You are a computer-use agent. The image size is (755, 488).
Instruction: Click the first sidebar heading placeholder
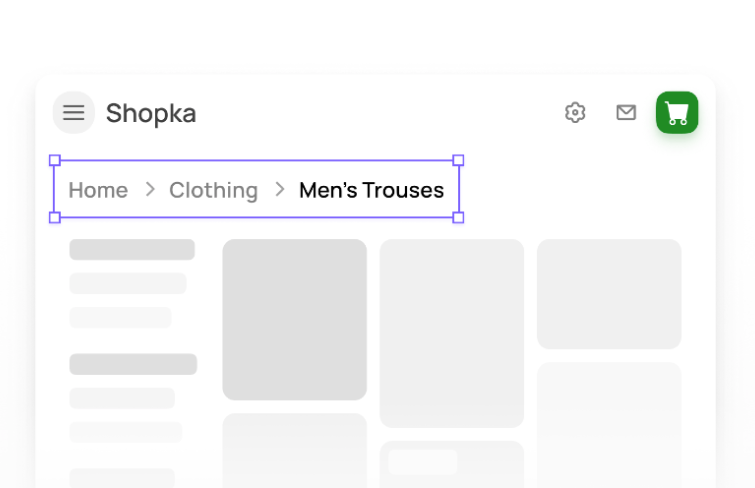(132, 250)
